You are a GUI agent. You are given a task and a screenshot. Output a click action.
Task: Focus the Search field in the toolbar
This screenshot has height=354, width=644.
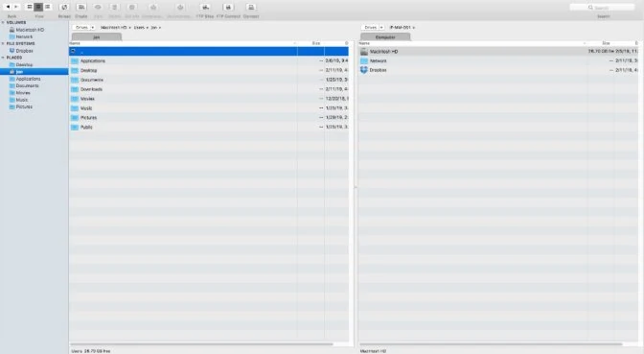tap(602, 8)
